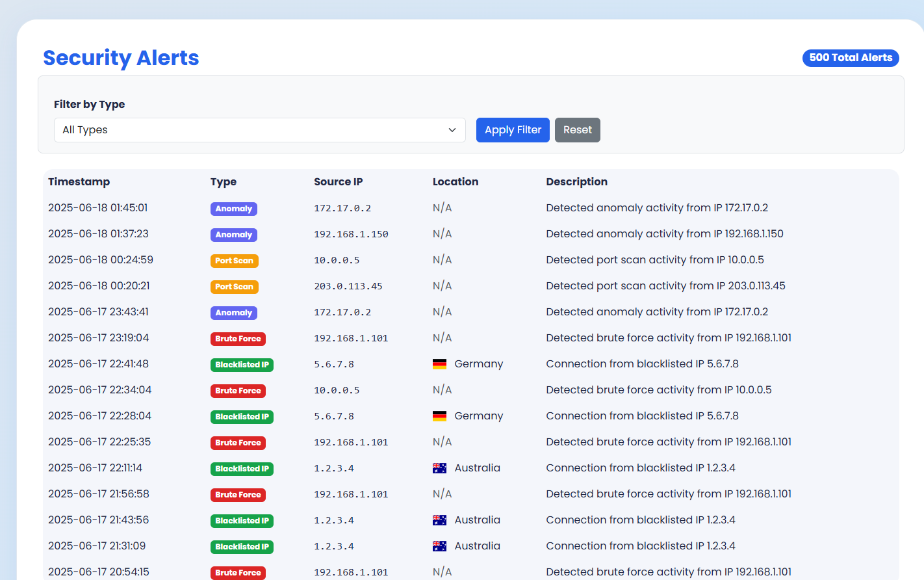Click the Anomaly badge in the 01:45:01 row
This screenshot has width=924, height=580.
[x=234, y=209]
